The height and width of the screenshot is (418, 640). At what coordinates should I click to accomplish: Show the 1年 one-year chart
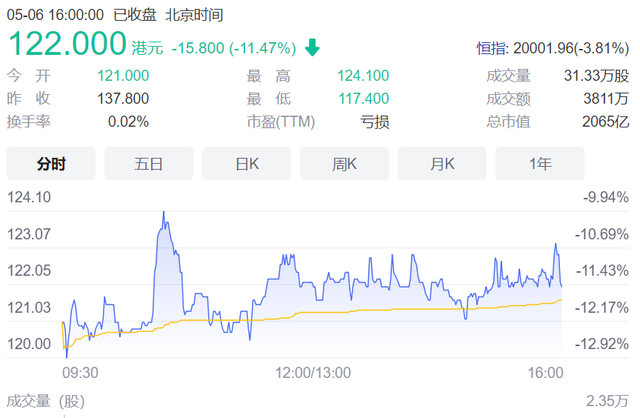pos(540,164)
